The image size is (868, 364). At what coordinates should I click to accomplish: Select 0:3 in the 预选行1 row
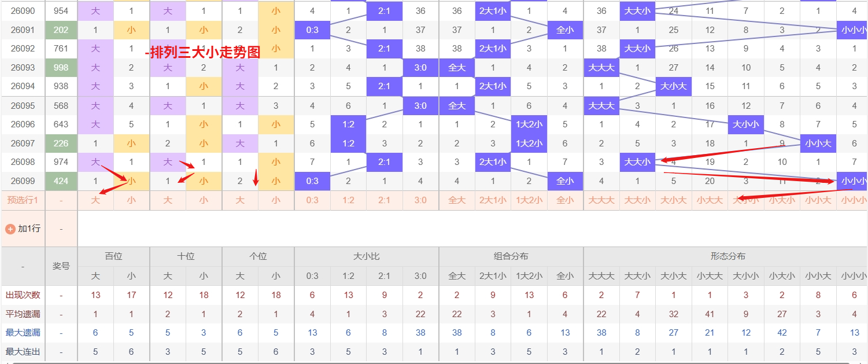click(312, 200)
